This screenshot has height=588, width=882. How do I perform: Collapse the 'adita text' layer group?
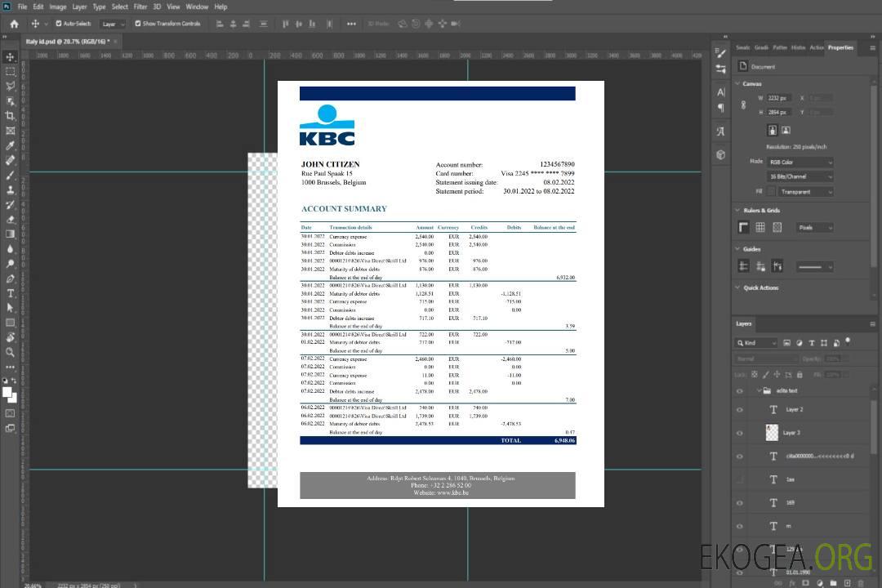click(759, 390)
